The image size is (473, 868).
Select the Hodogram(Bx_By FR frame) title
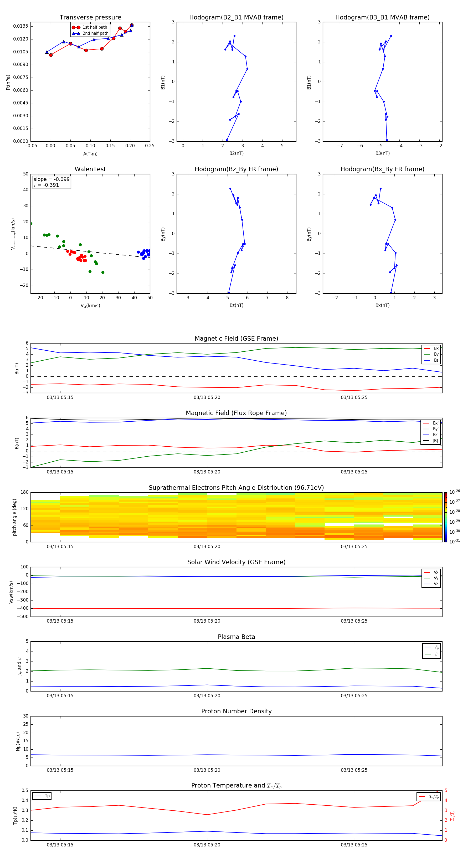[382, 169]
